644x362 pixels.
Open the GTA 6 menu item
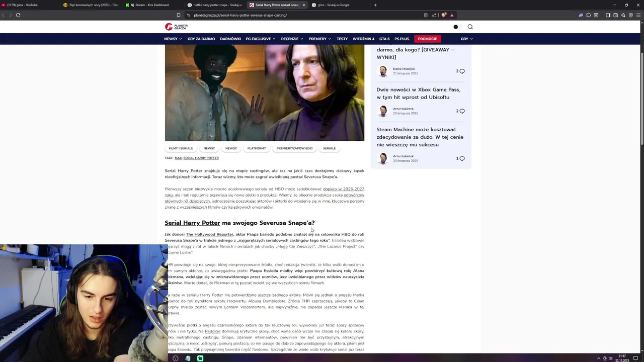coord(384,39)
